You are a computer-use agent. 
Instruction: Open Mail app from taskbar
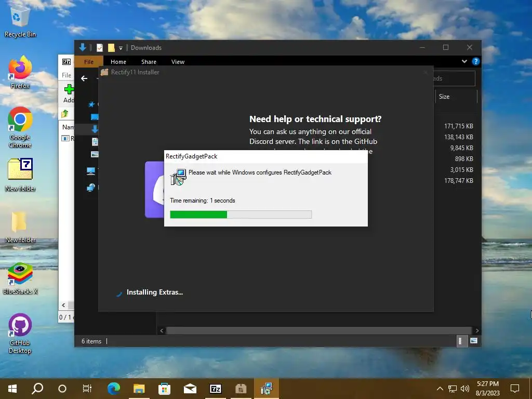click(190, 389)
